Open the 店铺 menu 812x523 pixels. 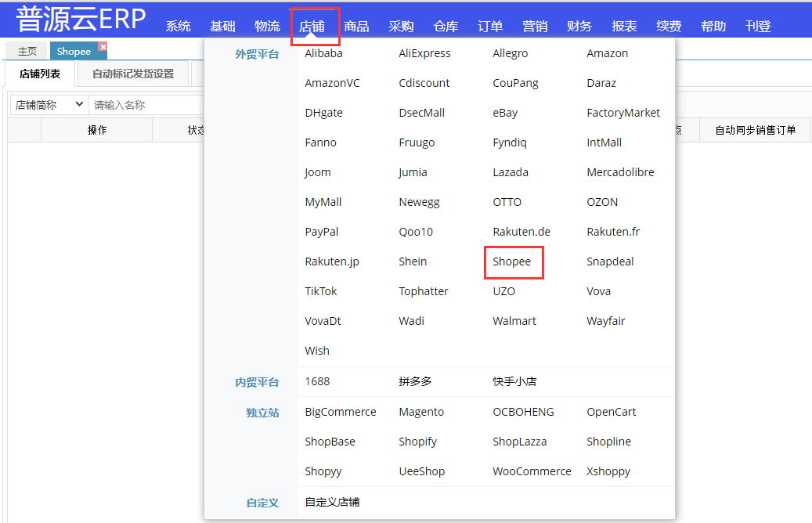(312, 26)
